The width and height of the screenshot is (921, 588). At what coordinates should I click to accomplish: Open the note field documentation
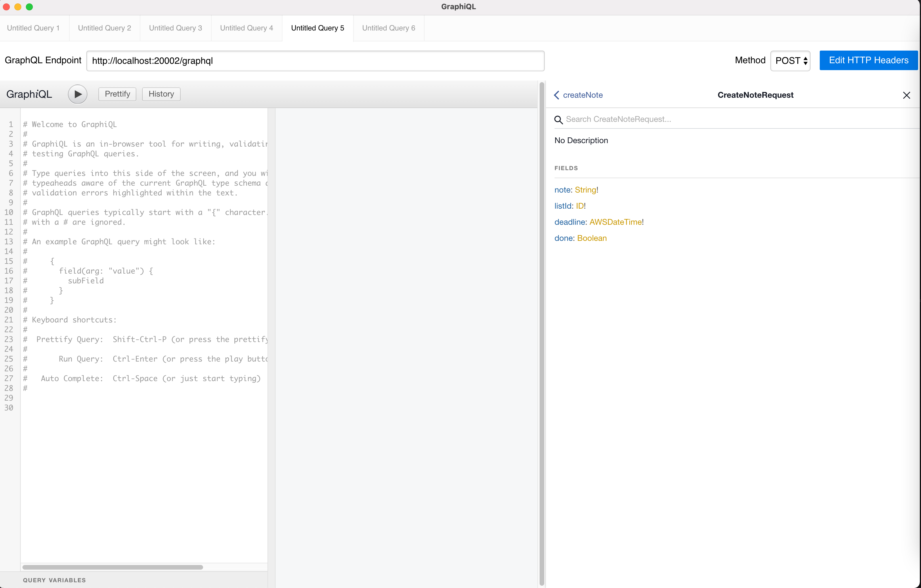pyautogui.click(x=562, y=190)
